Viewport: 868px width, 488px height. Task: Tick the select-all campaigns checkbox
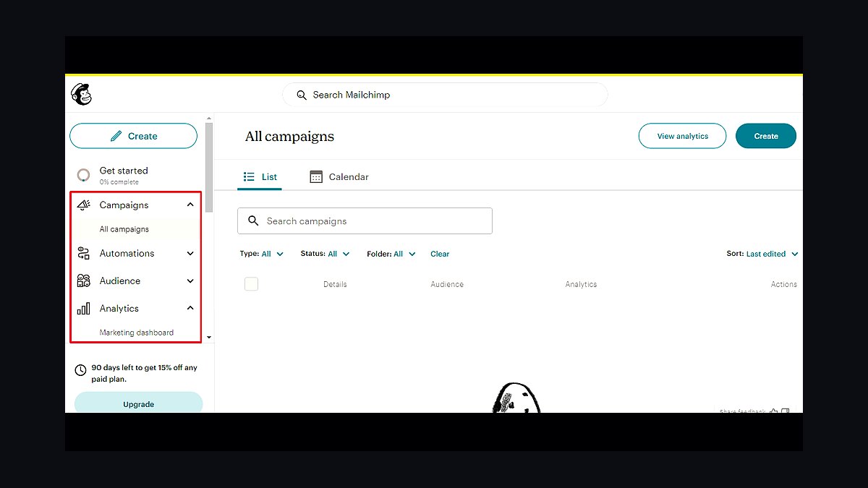251,284
